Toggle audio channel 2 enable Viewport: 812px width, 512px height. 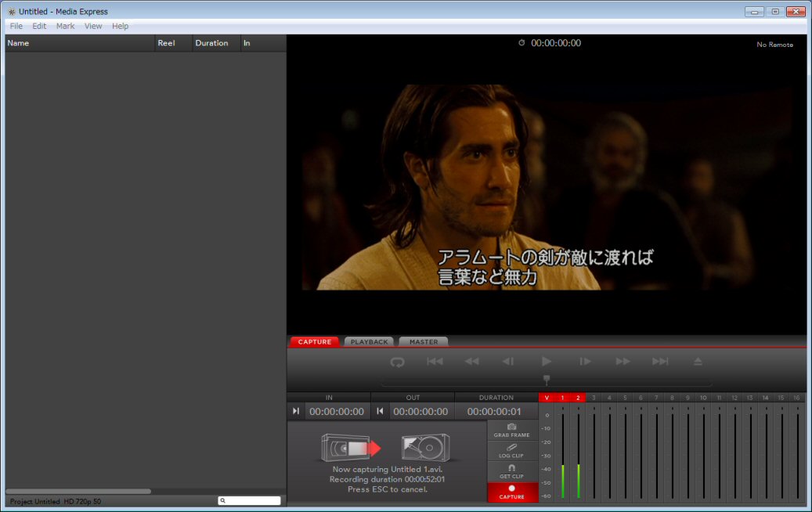tap(578, 398)
